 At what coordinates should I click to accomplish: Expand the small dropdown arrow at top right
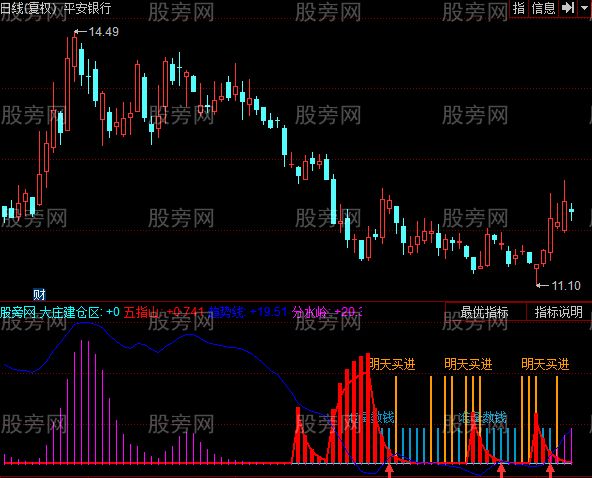coord(584,8)
